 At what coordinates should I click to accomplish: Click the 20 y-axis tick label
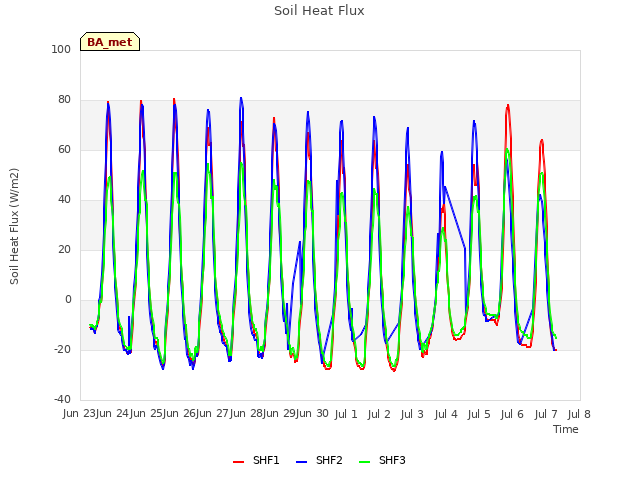[64, 249]
